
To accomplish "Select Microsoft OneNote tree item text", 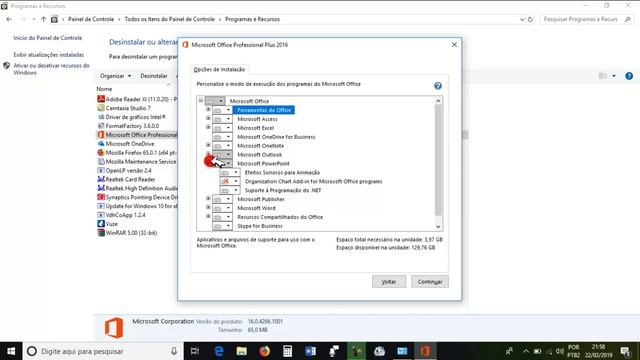I will [x=260, y=146].
